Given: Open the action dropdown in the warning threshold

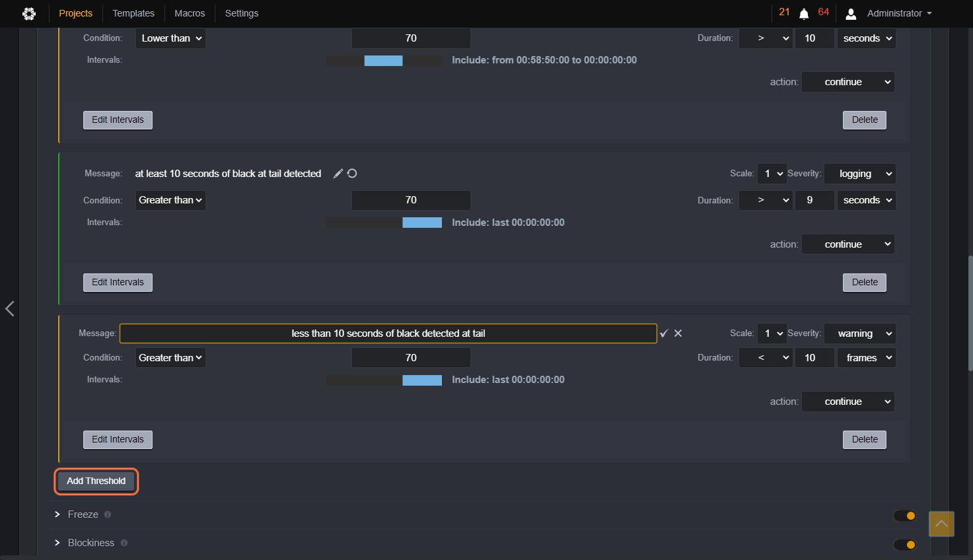Looking at the screenshot, I should point(848,402).
